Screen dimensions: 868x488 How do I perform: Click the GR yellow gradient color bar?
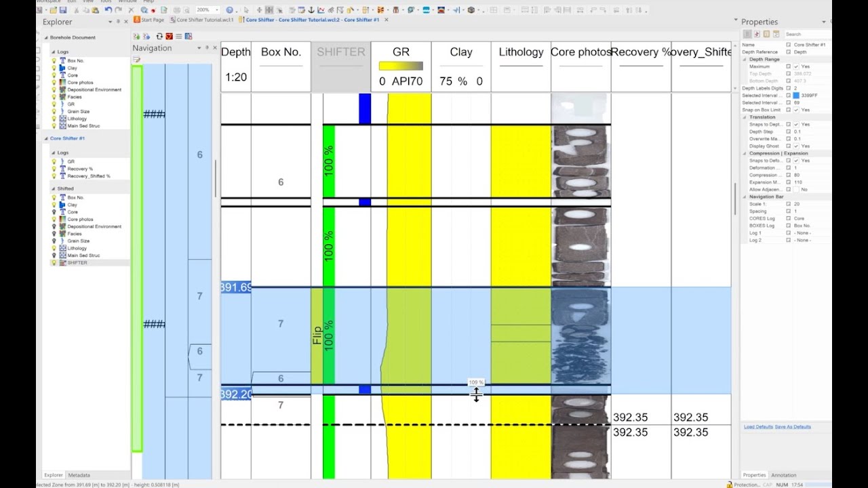coord(401,66)
